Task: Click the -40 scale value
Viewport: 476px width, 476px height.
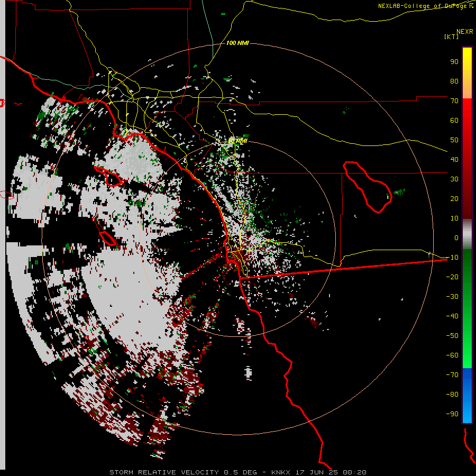Action: (452, 316)
